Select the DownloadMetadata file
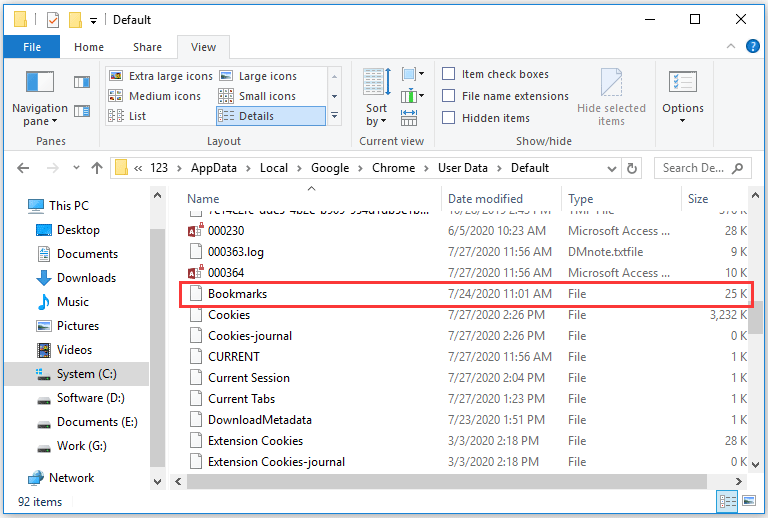 [465, 420]
